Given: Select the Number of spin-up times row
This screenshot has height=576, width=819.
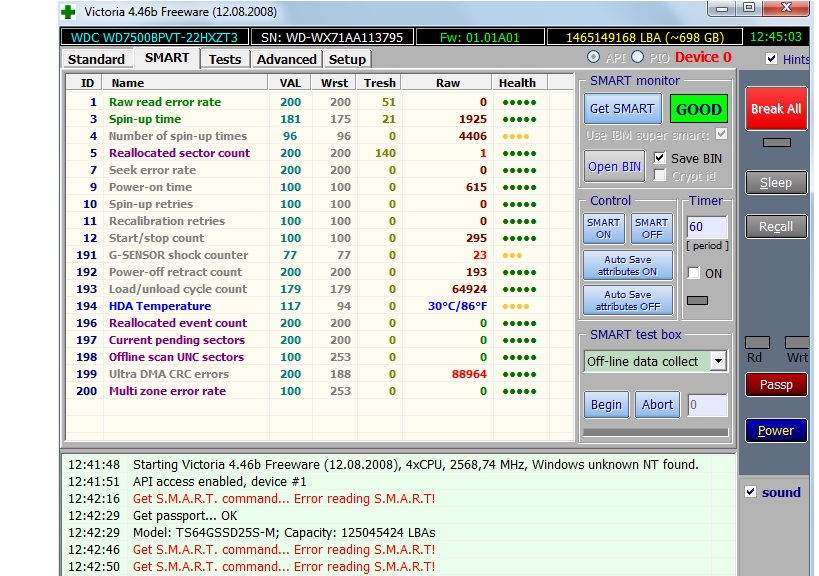Looking at the screenshot, I should 320,136.
